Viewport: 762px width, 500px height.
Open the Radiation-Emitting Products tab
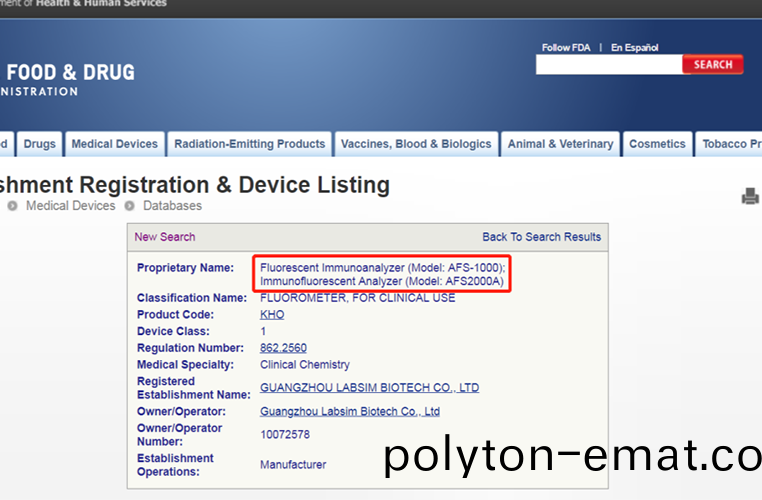pos(249,144)
